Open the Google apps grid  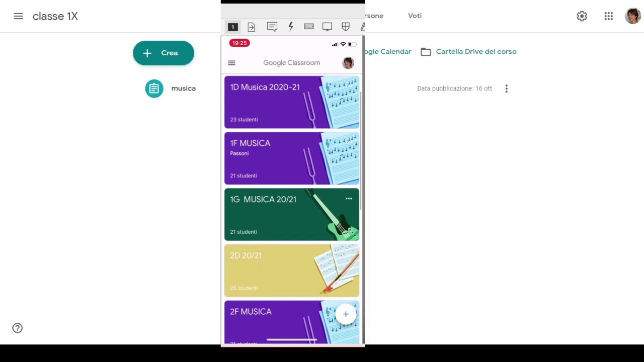click(x=609, y=16)
